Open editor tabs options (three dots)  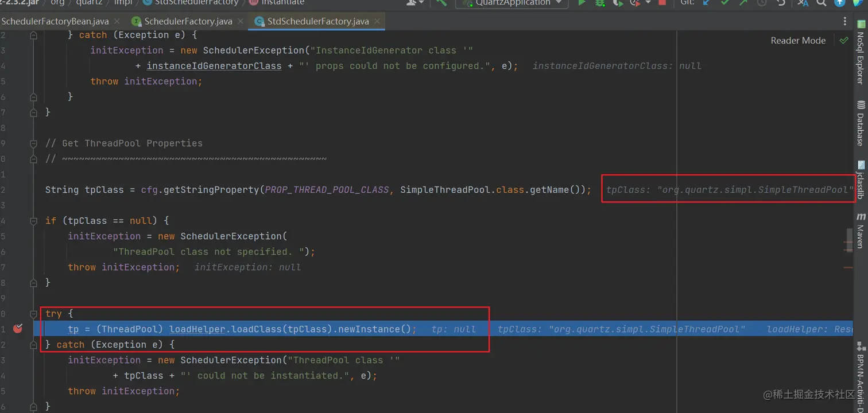coord(845,21)
